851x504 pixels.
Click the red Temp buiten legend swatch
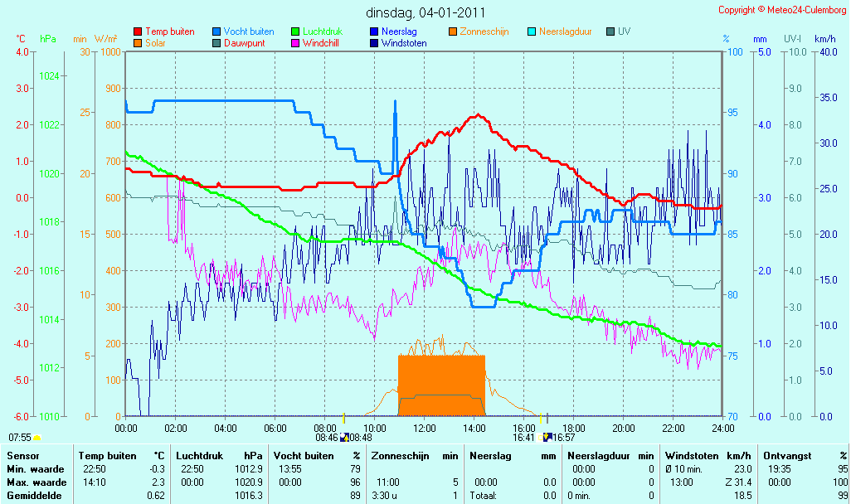point(138,32)
